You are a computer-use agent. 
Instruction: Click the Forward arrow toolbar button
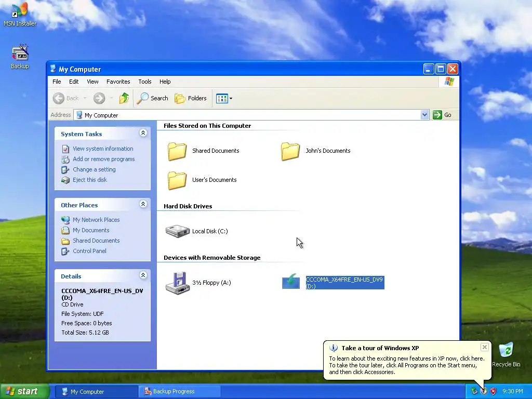coord(99,98)
